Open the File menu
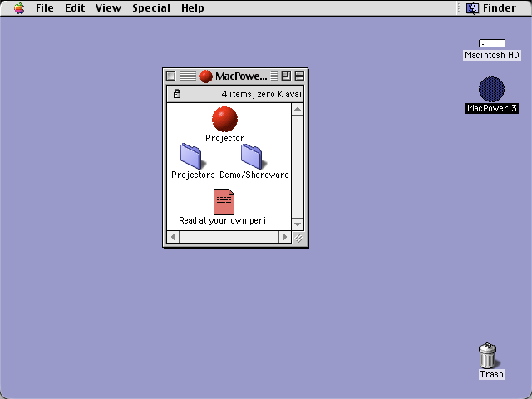Image resolution: width=532 pixels, height=399 pixels. point(44,7)
